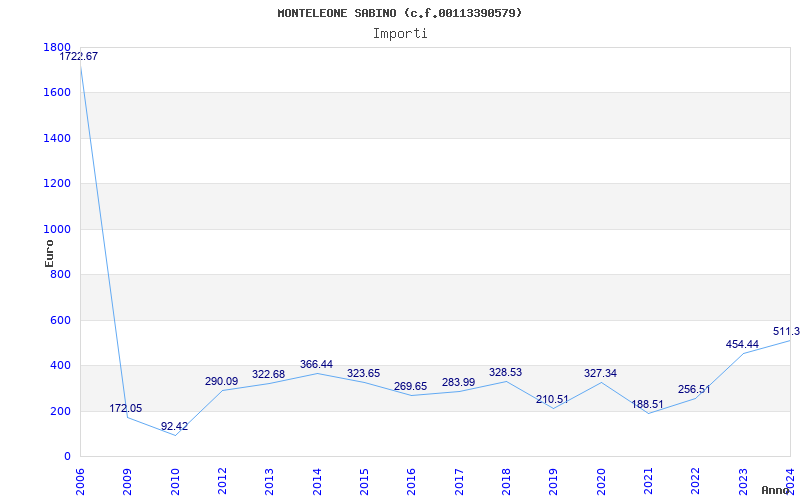This screenshot has height=500, width=800.
Task: Click the 2019 year axis label
Action: pos(553,482)
